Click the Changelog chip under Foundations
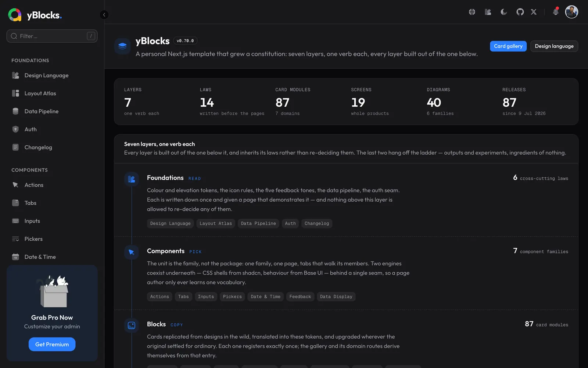 [x=317, y=223]
